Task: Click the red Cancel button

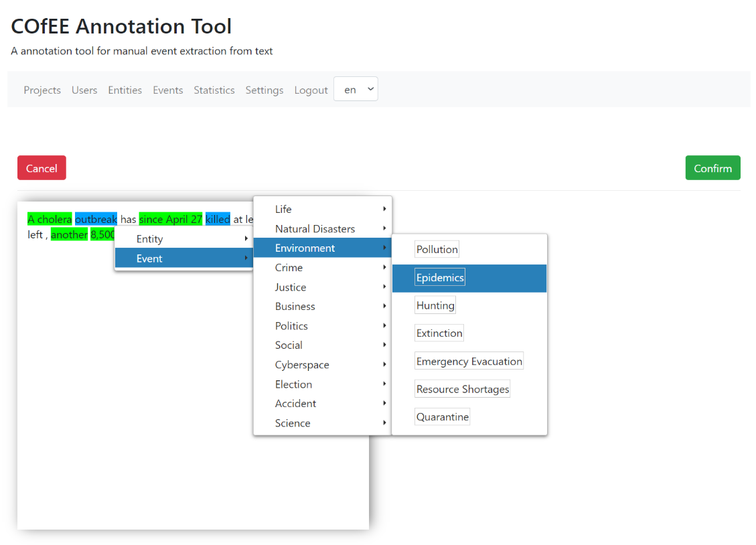Action: 42,167
